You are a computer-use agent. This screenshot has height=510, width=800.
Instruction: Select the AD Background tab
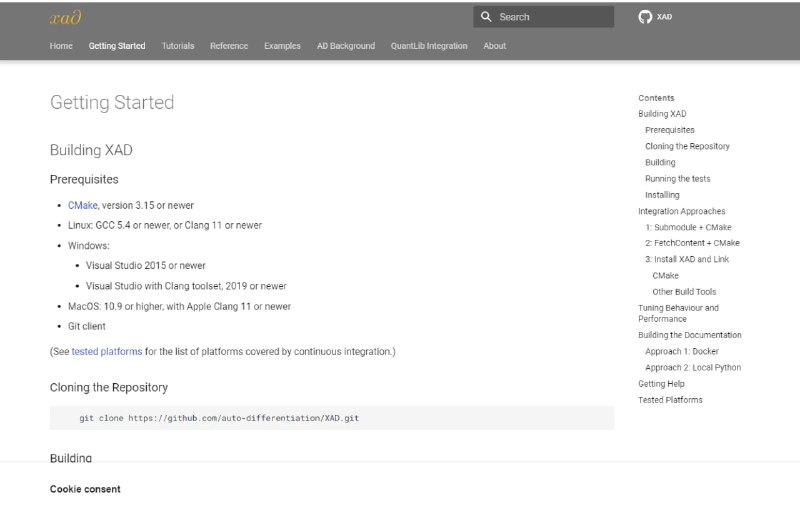(x=346, y=46)
